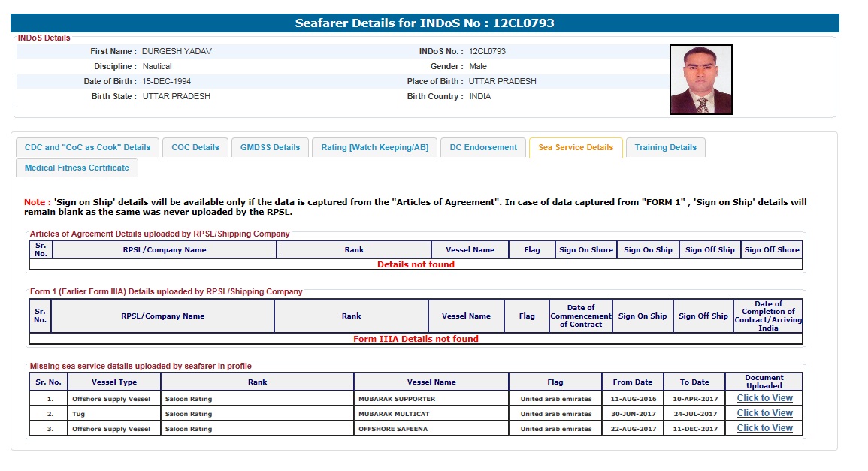Click to View document for MUBARAK SUPPORTER
868x471 pixels.
[x=764, y=398]
